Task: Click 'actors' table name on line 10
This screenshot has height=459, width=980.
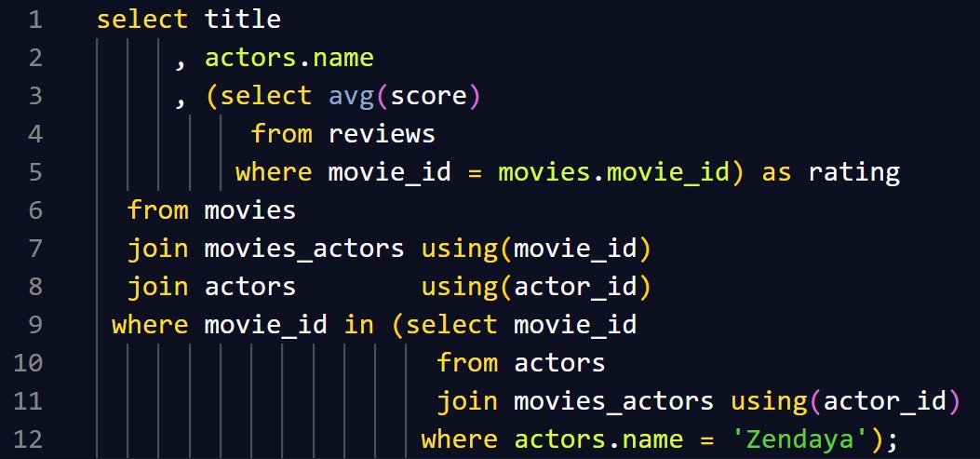Action: point(559,363)
